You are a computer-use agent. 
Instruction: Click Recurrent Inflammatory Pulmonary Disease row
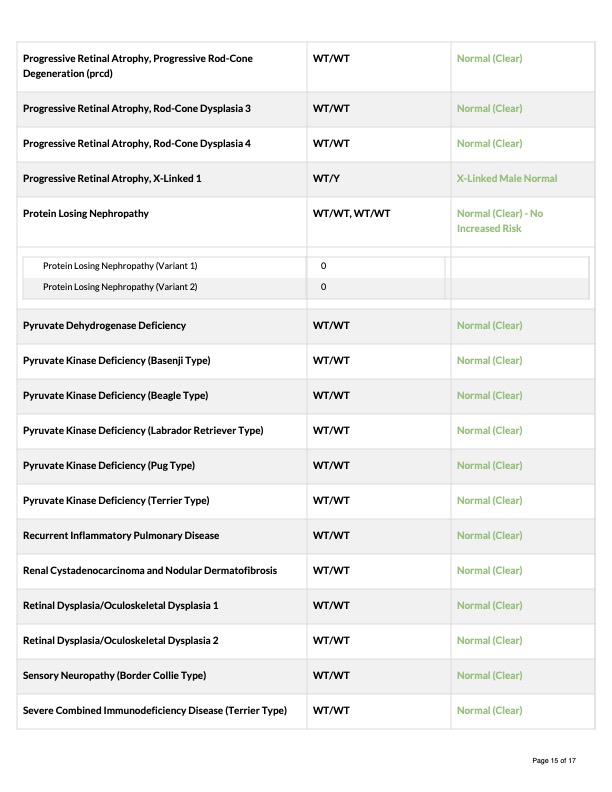point(305,536)
